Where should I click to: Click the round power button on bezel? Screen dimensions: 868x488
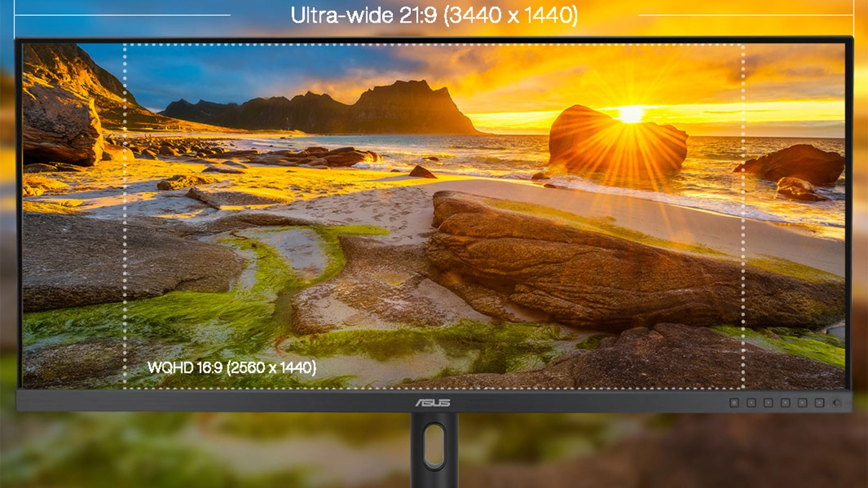[x=837, y=403]
